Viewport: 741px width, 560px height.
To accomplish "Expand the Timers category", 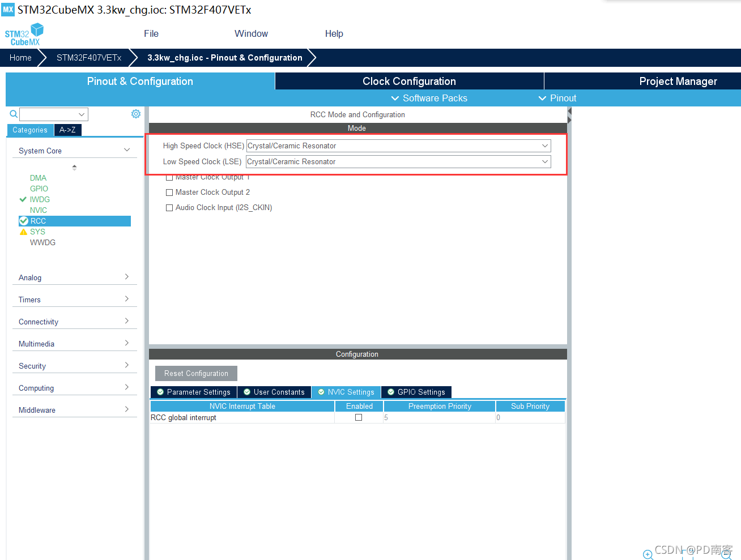I will 74,300.
